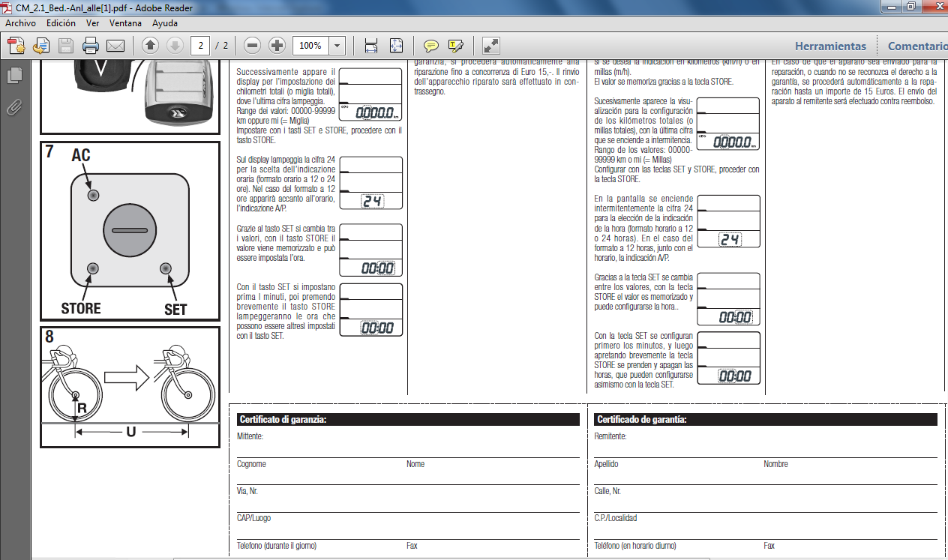Viewport: 948px width, 560px height.
Task: Zoom out with minus button
Action: click(253, 46)
